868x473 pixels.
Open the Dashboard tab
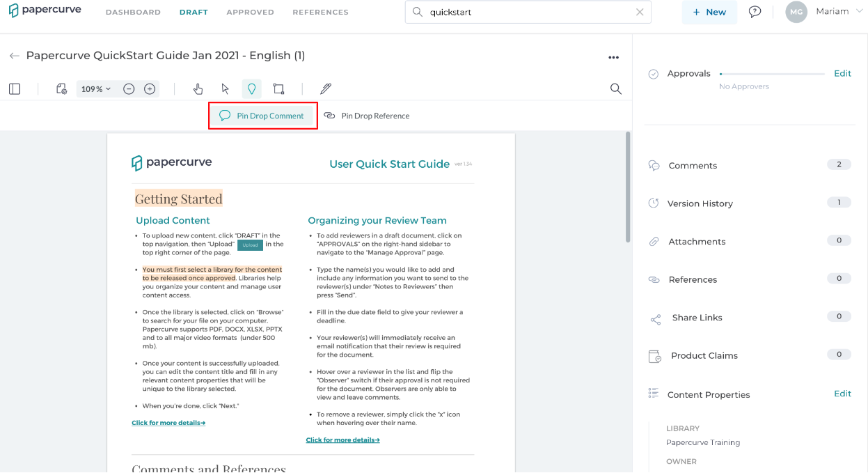pos(133,12)
